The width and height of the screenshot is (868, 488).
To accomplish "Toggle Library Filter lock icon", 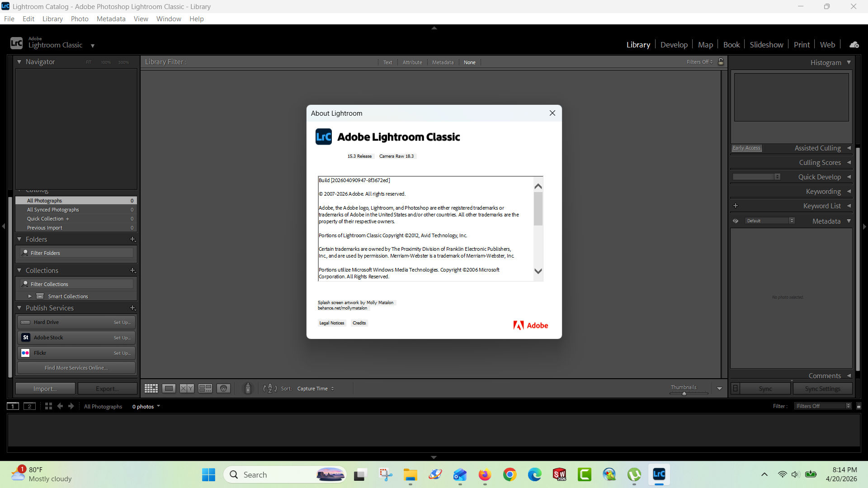I will coord(721,61).
